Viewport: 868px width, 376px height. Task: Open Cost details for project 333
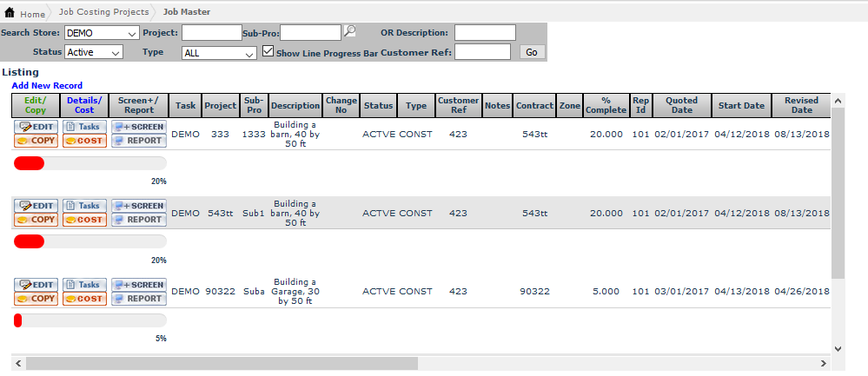[x=84, y=141]
